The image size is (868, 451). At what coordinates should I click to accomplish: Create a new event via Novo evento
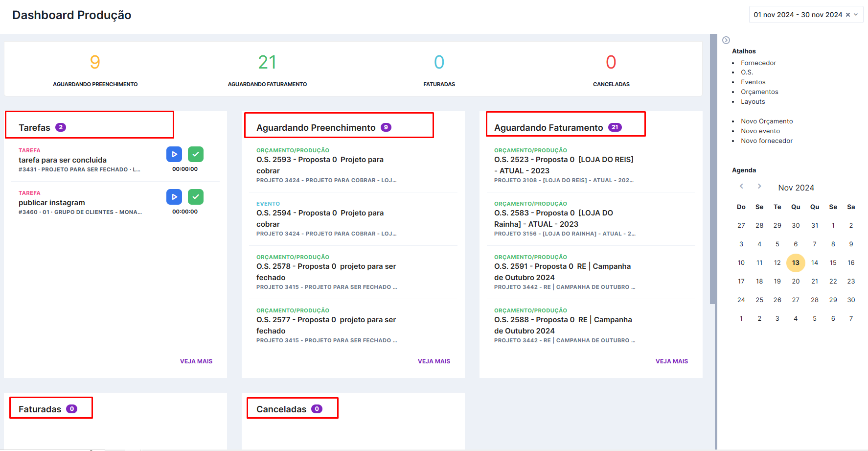coord(760,131)
